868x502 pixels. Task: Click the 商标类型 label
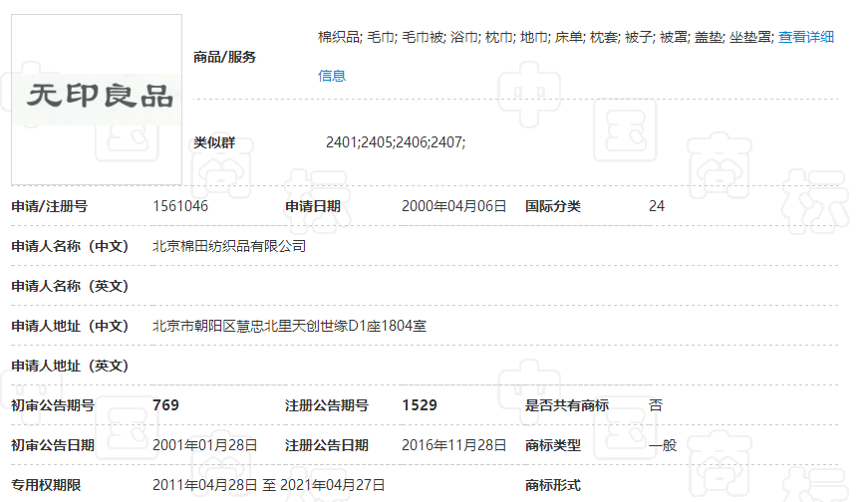[552, 445]
